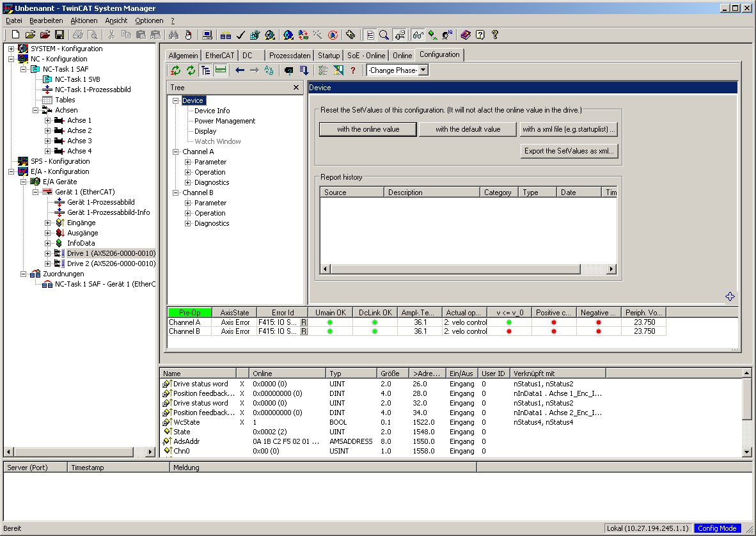756x536 pixels.
Task: Click the 'with the default value' button
Action: point(468,129)
